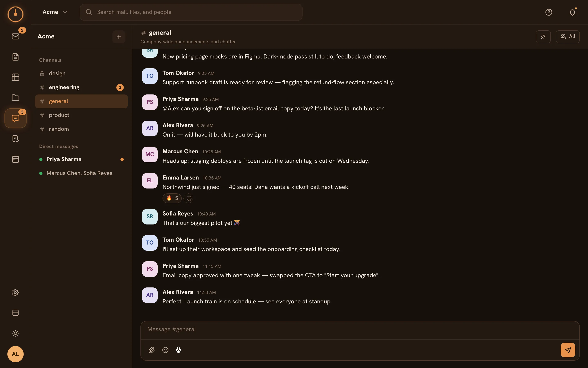Open the Documents icon in the sidebar
Screen dimensions: 588x368
click(15, 57)
